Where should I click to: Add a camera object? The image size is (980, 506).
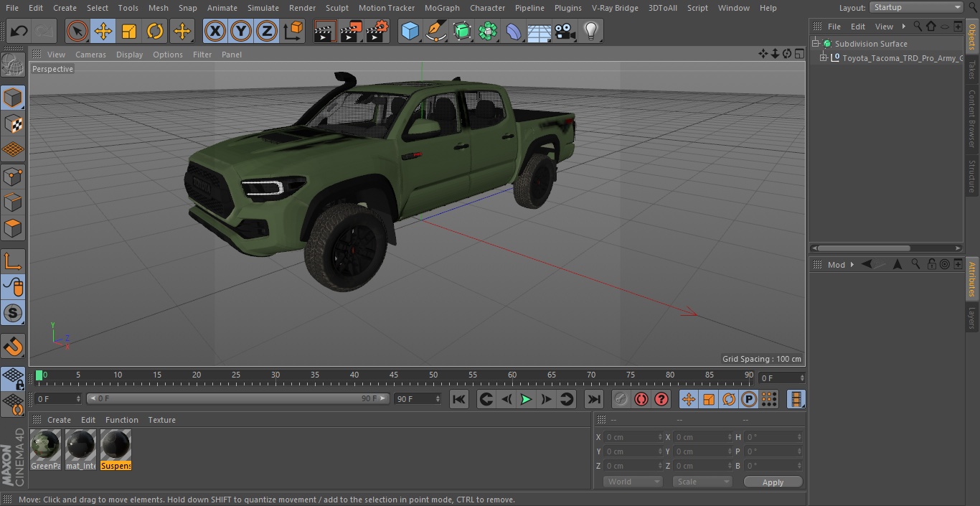click(x=565, y=31)
